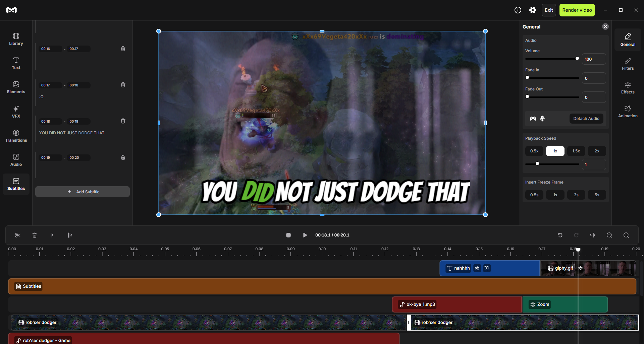The image size is (644, 344).
Task: Click the Fade In slider handle
Action: (527, 77)
